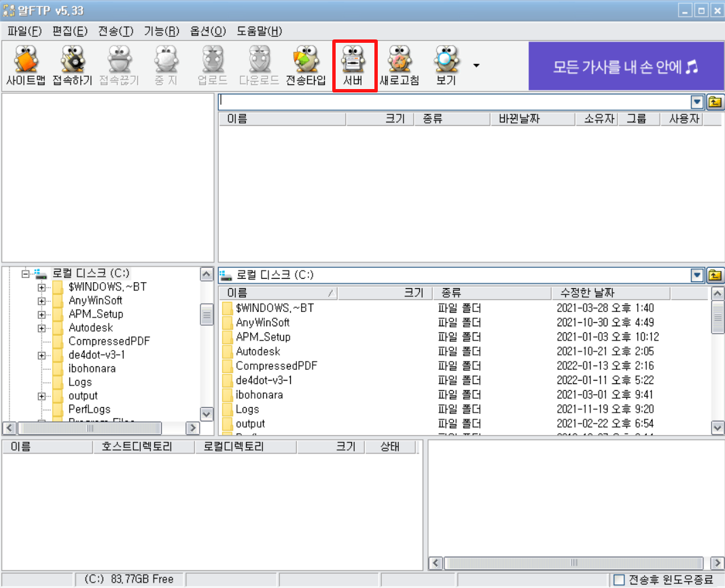
Task: Select Logs in the folder tree
Action: point(80,382)
